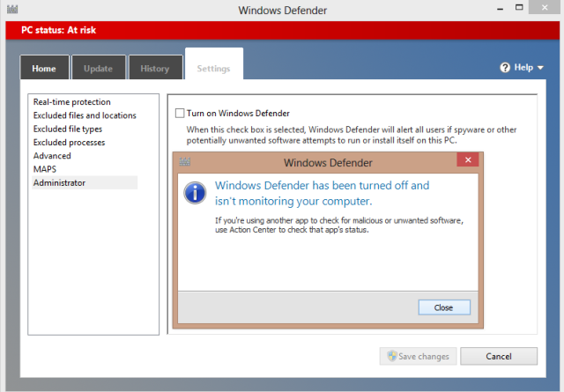The height and width of the screenshot is (392, 564).
Task: Click the 'Windows Defender has been turned off' heading
Action: tap(322, 193)
